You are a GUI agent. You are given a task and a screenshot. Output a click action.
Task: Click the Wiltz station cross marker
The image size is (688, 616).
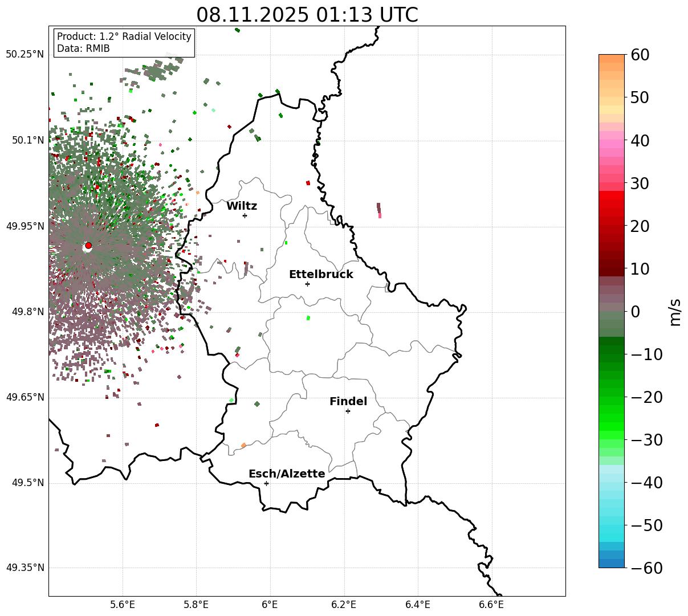245,215
